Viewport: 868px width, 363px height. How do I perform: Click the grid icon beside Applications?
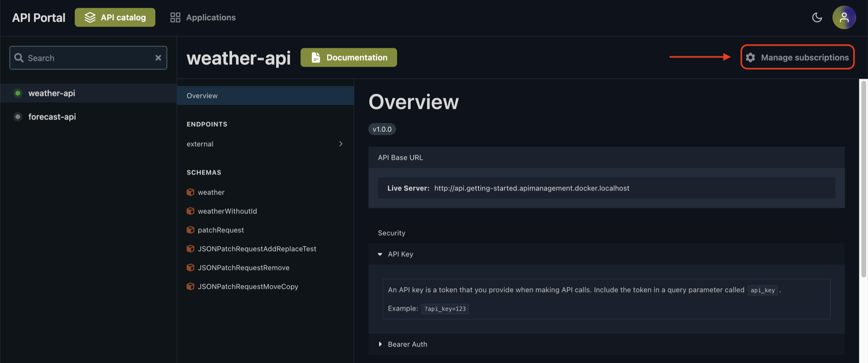tap(175, 18)
